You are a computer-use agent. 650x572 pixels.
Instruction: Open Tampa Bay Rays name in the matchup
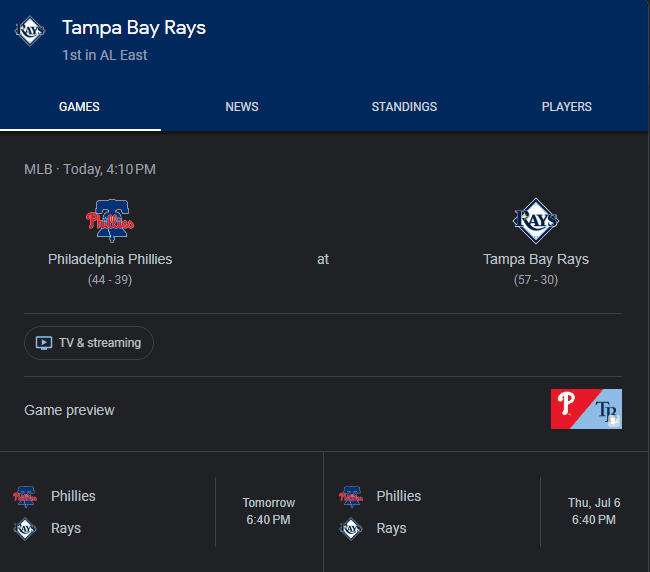pos(536,259)
